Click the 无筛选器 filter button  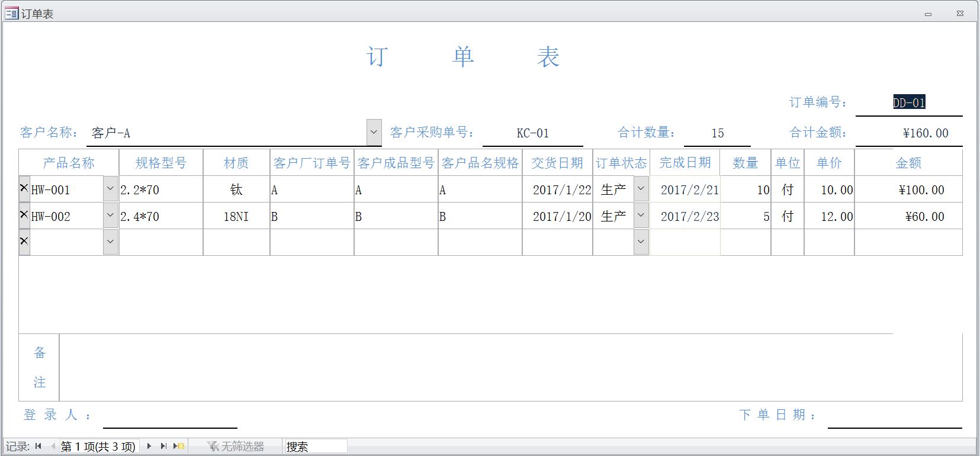pyautogui.click(x=236, y=447)
